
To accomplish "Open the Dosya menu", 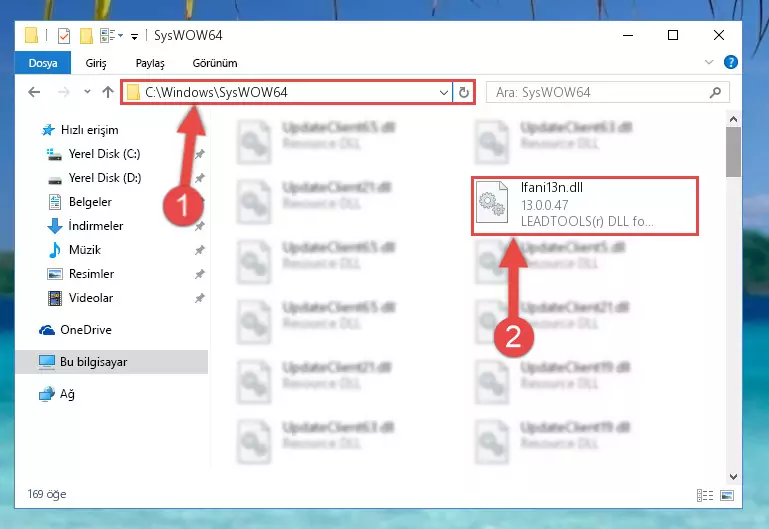I will (43, 63).
